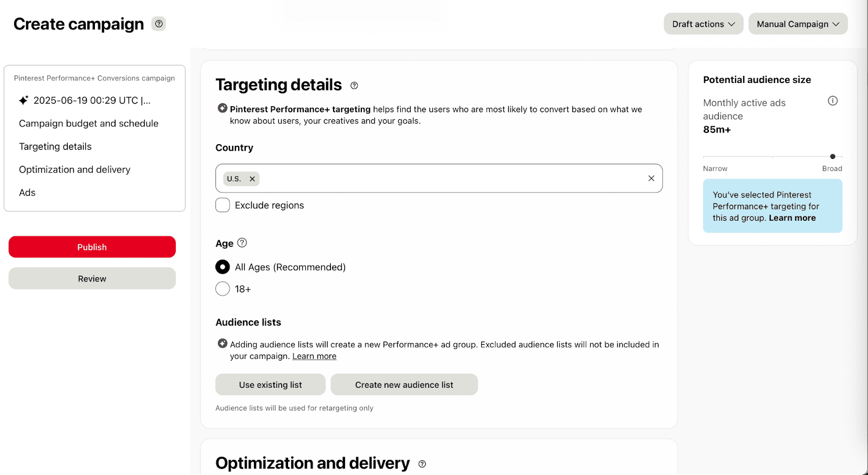The height and width of the screenshot is (475, 868).
Task: Select All Ages (Recommended) radio option
Action: [x=222, y=267]
